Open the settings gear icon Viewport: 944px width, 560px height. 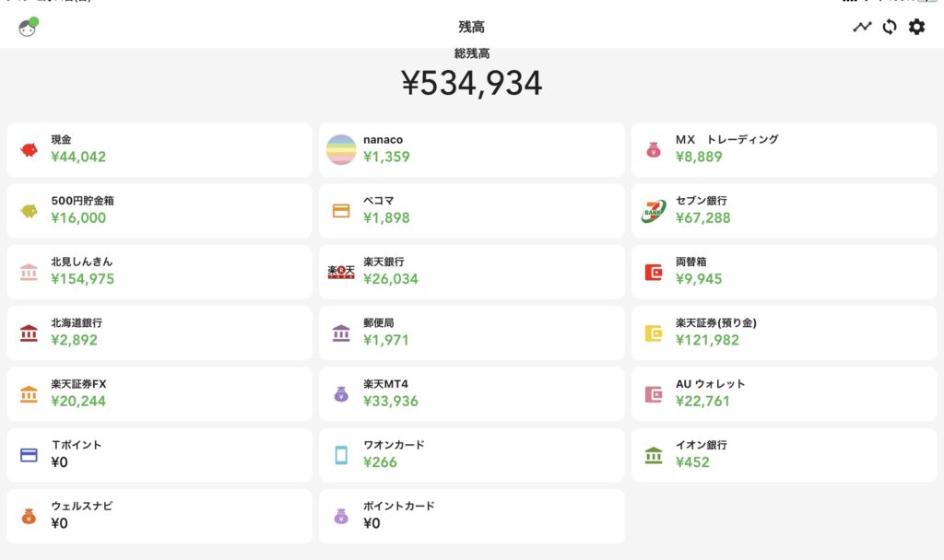[916, 27]
